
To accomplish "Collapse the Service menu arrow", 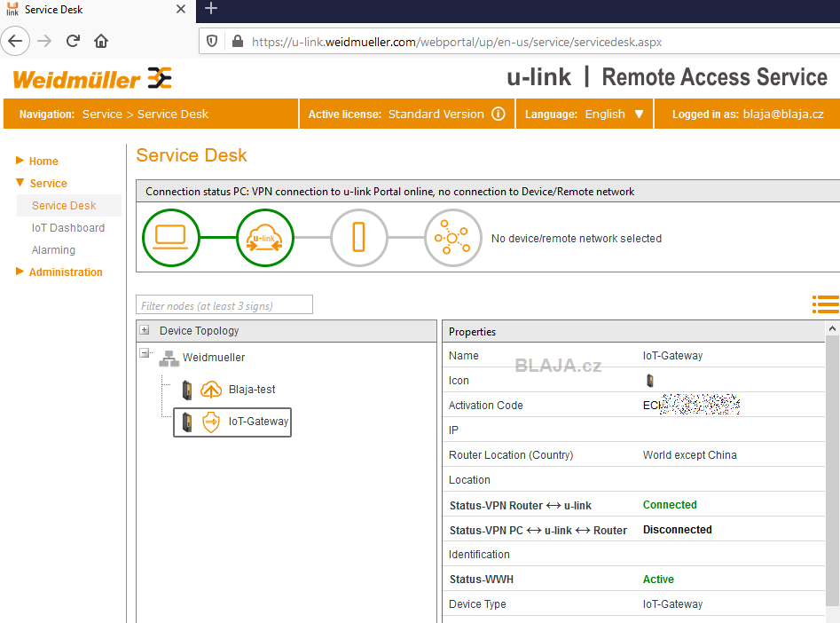I will pos(20,183).
